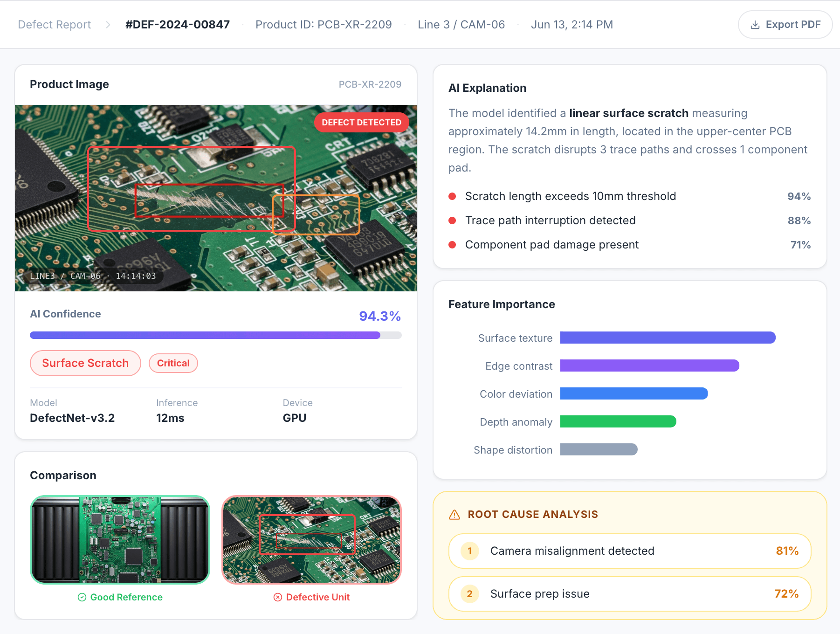The width and height of the screenshot is (840, 634).
Task: Open the Defective Unit thumbnail image
Action: pyautogui.click(x=311, y=540)
